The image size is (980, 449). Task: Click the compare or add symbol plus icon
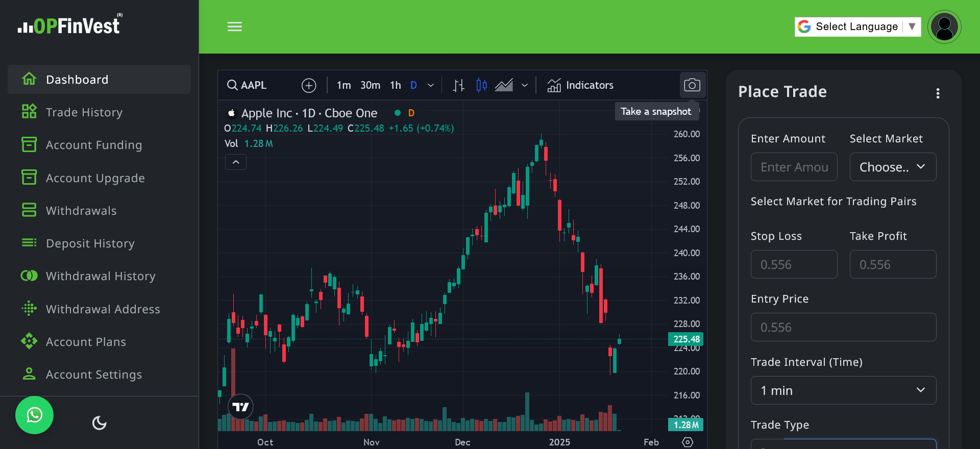[309, 85]
